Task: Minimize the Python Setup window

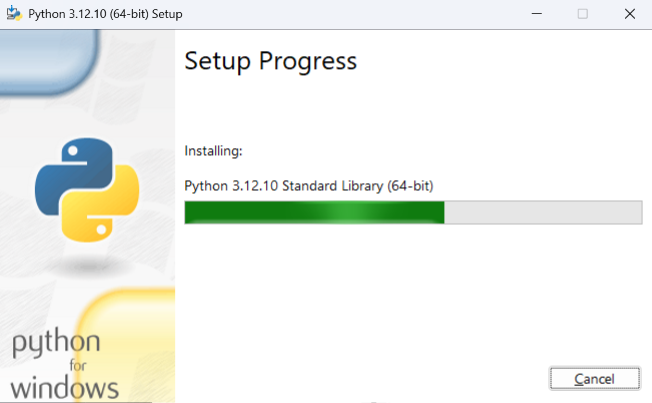Action: (x=537, y=14)
